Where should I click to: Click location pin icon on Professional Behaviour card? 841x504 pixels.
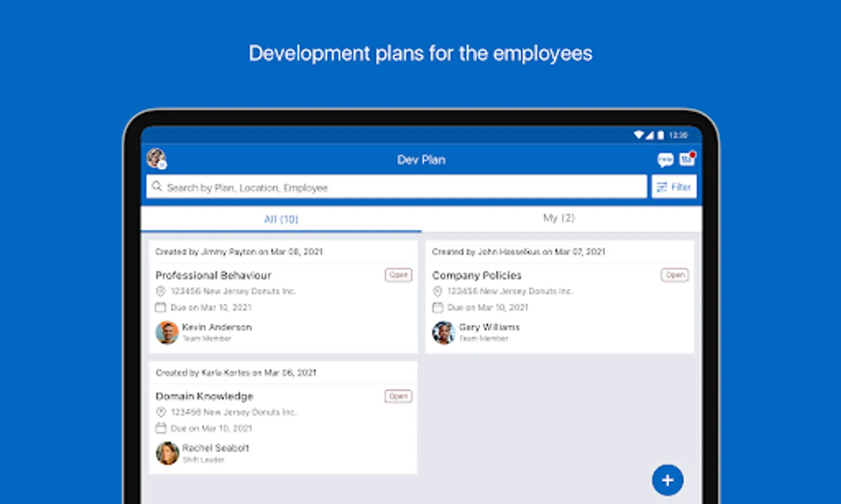[x=161, y=291]
